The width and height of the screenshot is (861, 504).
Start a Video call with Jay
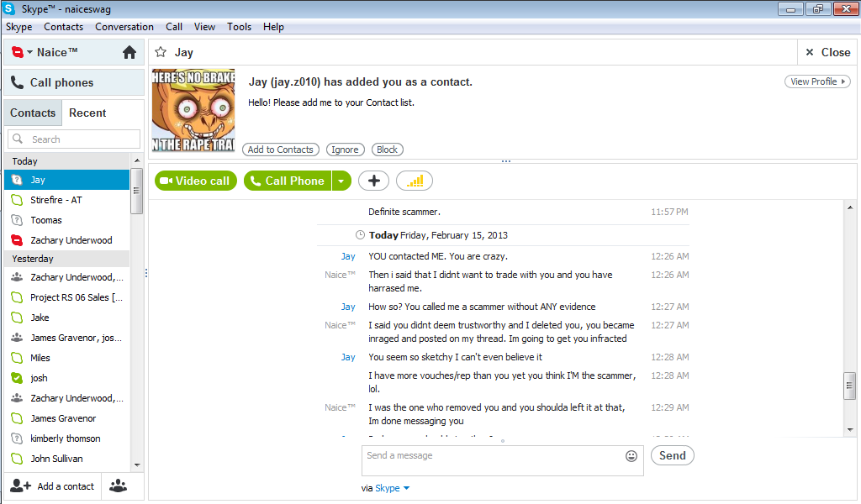[x=195, y=181]
